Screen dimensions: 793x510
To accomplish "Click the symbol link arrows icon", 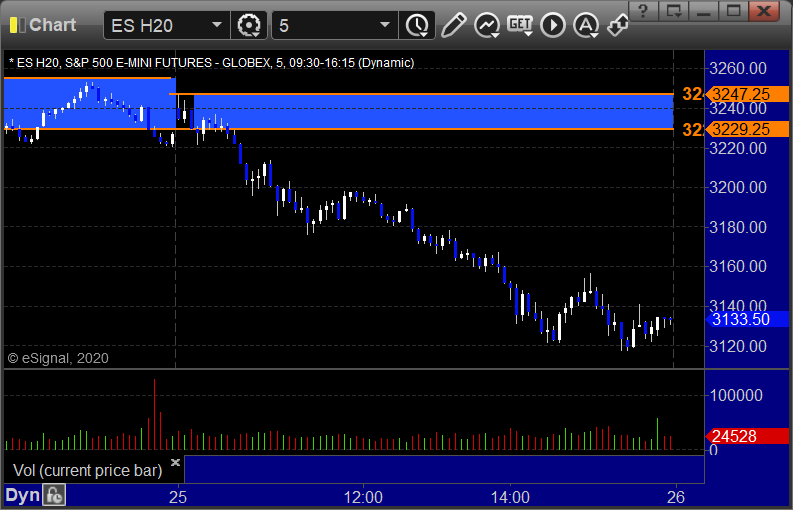I will (x=618, y=25).
